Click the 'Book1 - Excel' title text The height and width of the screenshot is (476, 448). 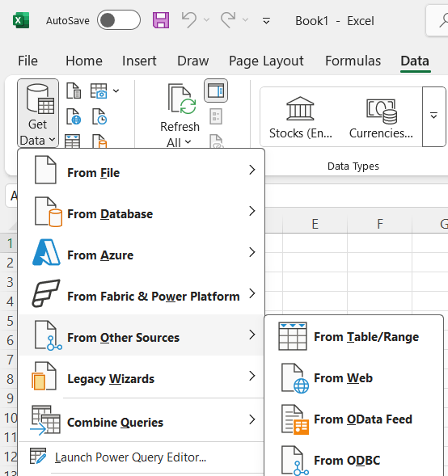335,21
